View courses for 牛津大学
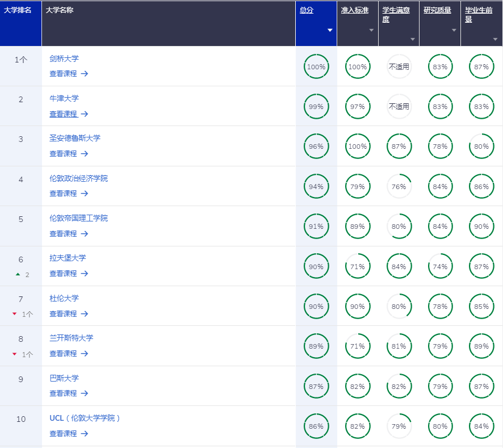 coord(69,114)
